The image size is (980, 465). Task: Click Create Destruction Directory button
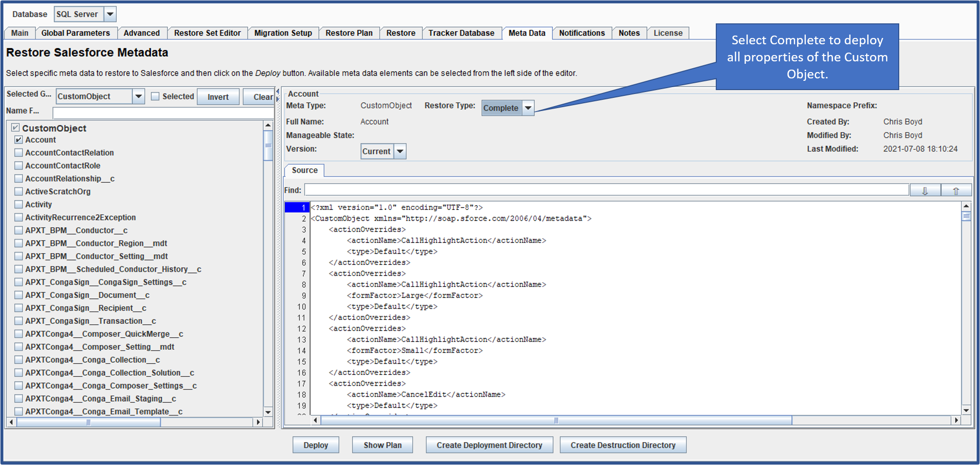[x=623, y=445]
